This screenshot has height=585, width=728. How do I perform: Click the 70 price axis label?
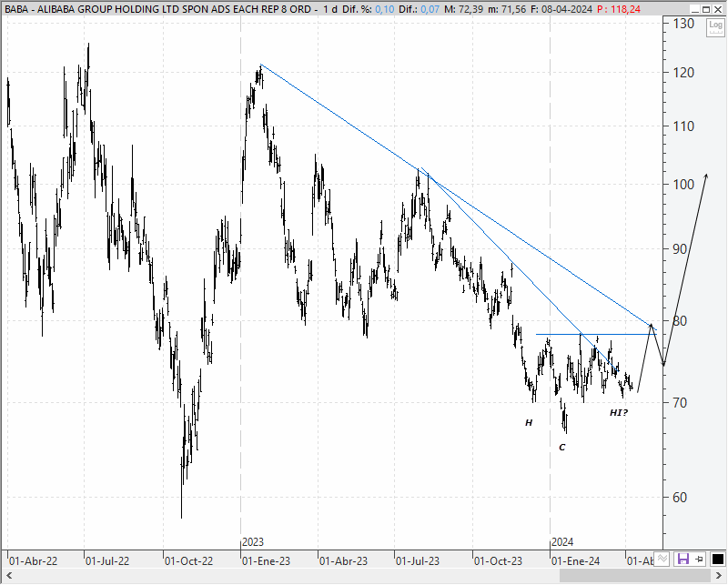tap(679, 402)
